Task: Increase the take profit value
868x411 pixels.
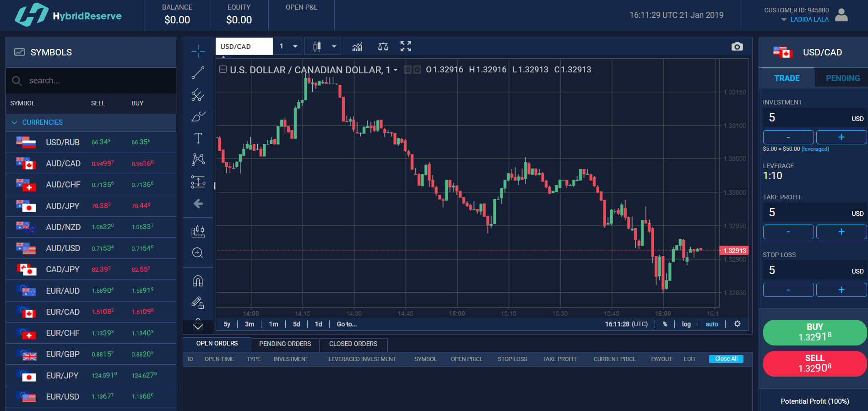Action: 841,232
